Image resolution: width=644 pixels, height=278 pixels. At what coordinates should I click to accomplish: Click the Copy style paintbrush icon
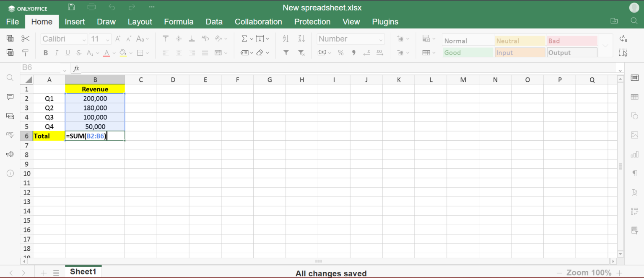[x=26, y=53]
